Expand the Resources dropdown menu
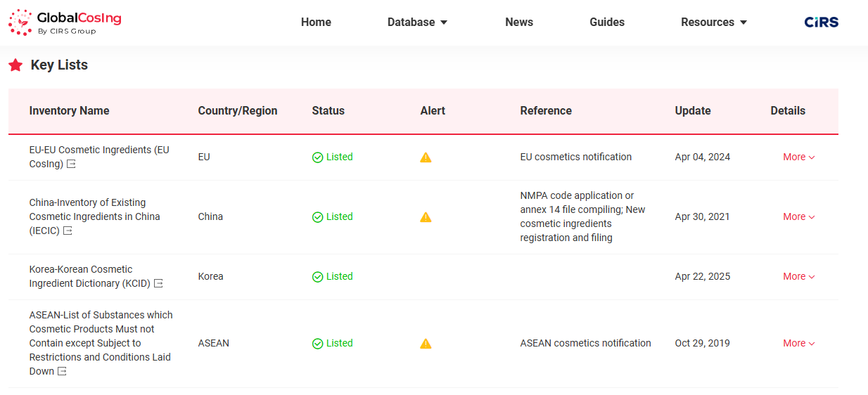 click(713, 22)
